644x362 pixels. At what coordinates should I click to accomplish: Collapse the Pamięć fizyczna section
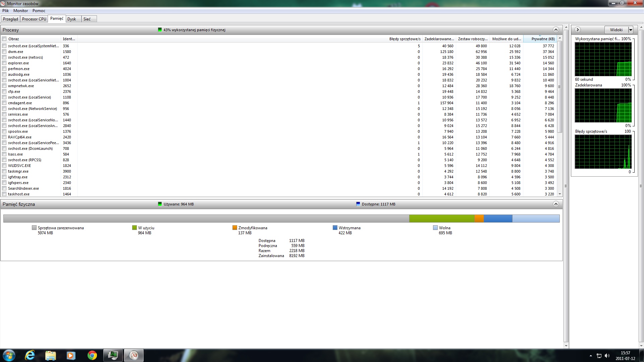[556, 204]
